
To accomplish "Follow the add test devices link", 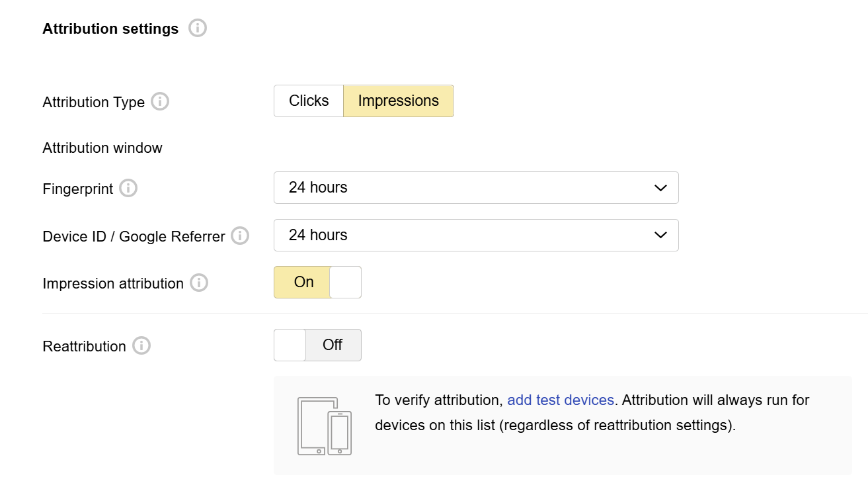I will click(561, 400).
